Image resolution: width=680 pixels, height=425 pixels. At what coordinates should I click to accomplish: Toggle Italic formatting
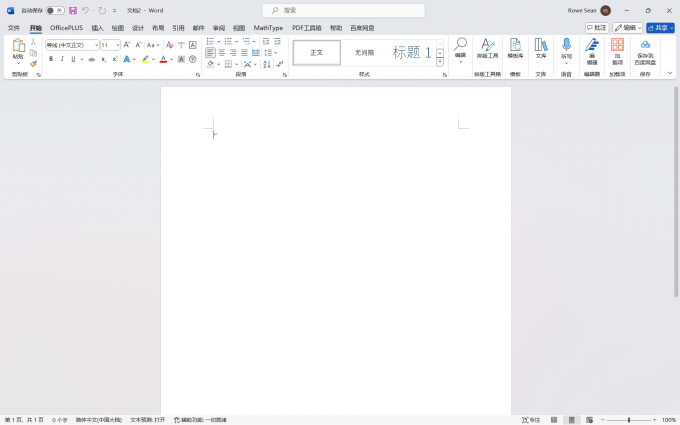tap(62, 59)
